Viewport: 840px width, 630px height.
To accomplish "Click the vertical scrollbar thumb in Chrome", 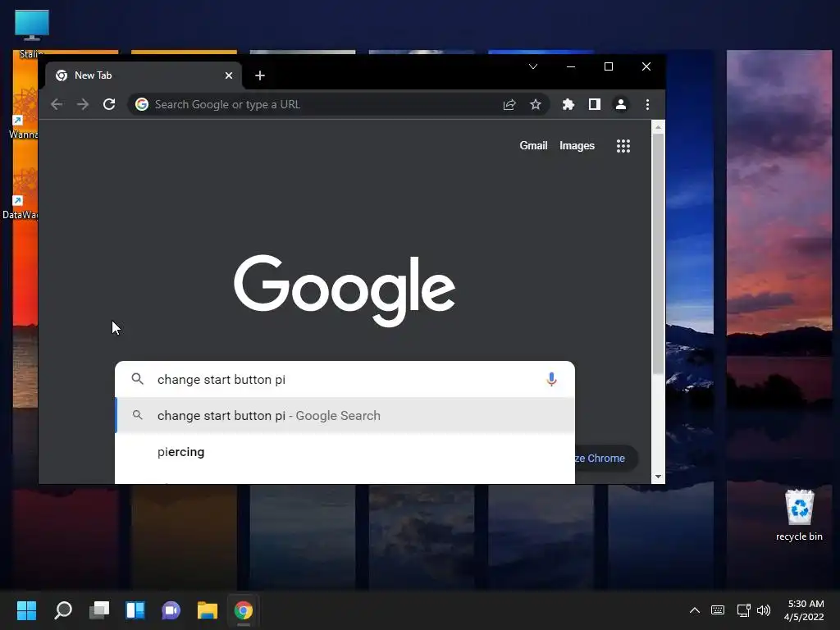I will point(658,254).
